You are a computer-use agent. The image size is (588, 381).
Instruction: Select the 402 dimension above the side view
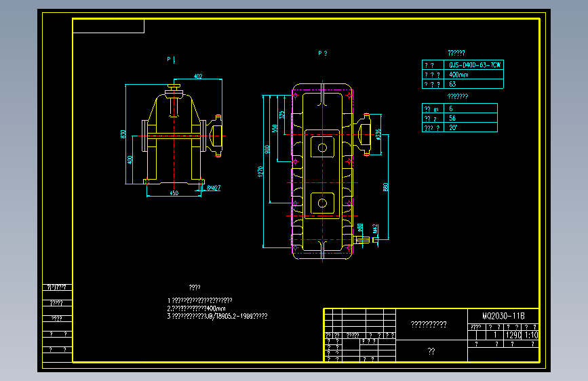pos(198,76)
